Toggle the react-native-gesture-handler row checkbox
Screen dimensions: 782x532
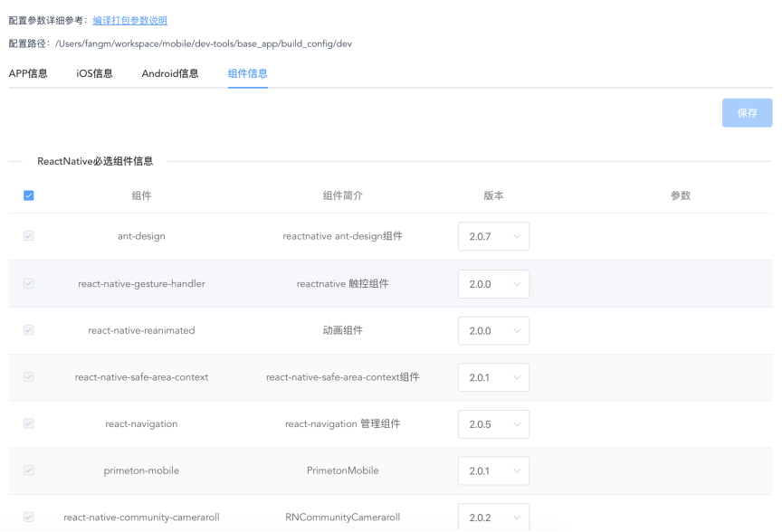28,283
